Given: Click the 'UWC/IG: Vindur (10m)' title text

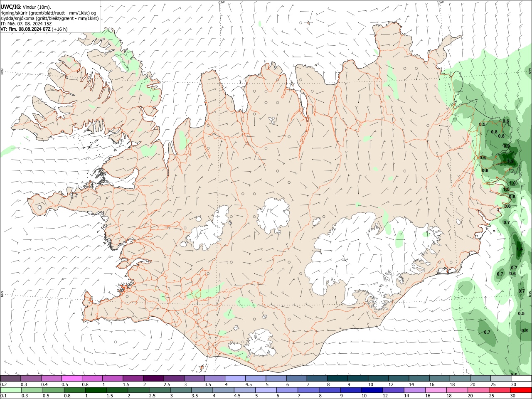Looking at the screenshot, I should pyautogui.click(x=26, y=7).
